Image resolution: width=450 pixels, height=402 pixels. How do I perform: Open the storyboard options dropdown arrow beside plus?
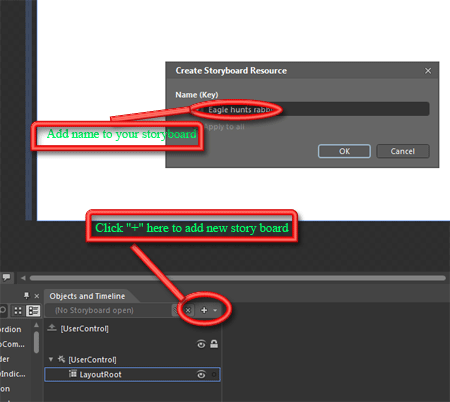click(x=215, y=310)
